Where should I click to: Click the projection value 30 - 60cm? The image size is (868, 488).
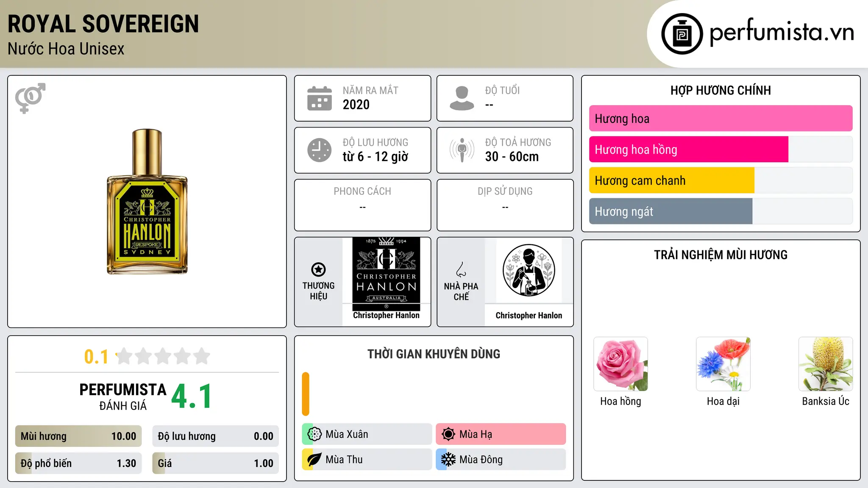[x=512, y=157]
